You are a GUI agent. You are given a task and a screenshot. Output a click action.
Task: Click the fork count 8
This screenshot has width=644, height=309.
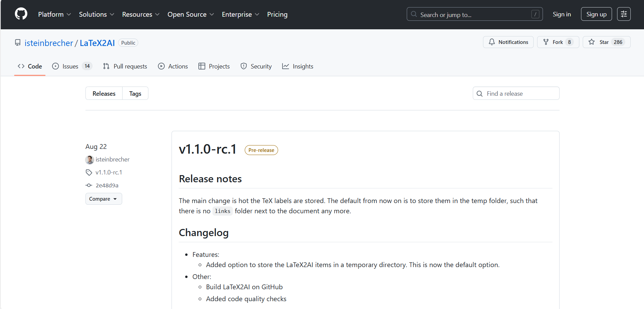pyautogui.click(x=569, y=42)
